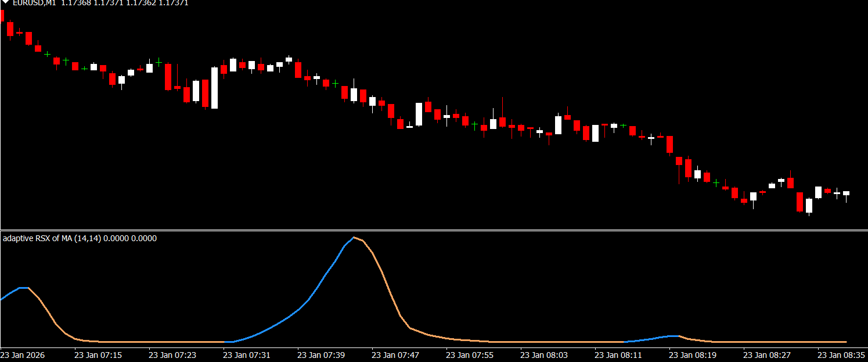868x362 pixels.
Task: Click the tall white candle before 07:31
Action: [214, 88]
